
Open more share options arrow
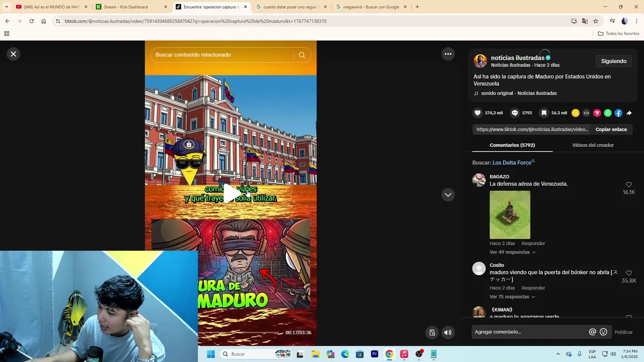coord(629,113)
